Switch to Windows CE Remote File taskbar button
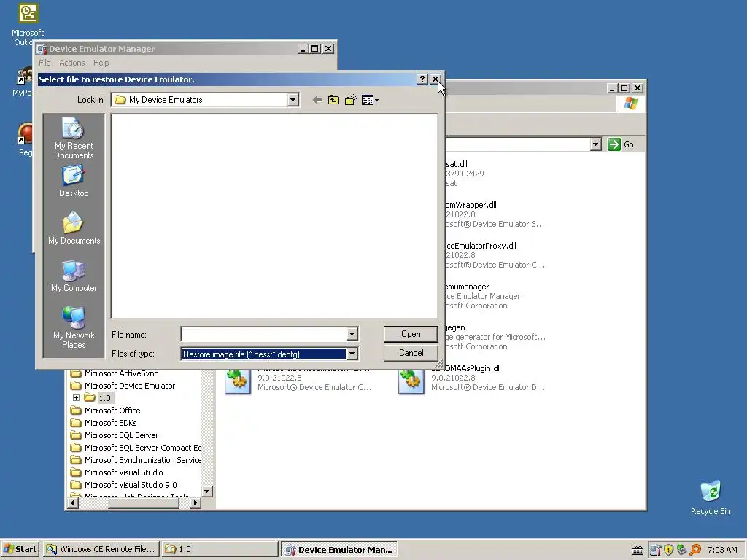This screenshot has width=747, height=560. point(101,549)
